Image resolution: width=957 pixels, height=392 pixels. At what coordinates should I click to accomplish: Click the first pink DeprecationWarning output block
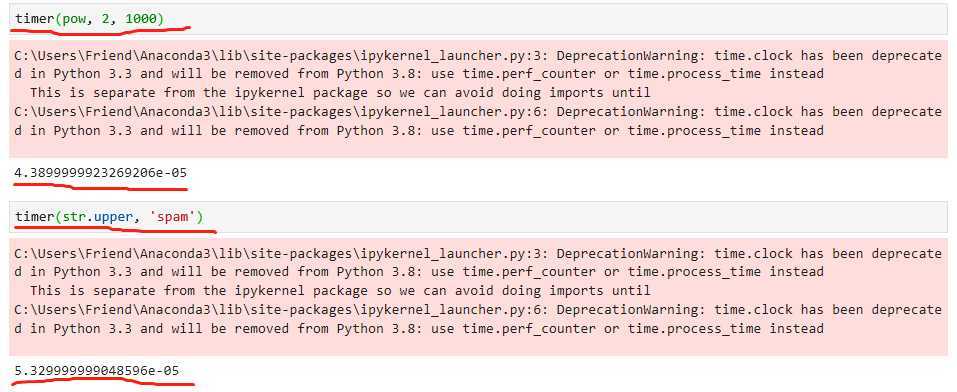coord(478,99)
